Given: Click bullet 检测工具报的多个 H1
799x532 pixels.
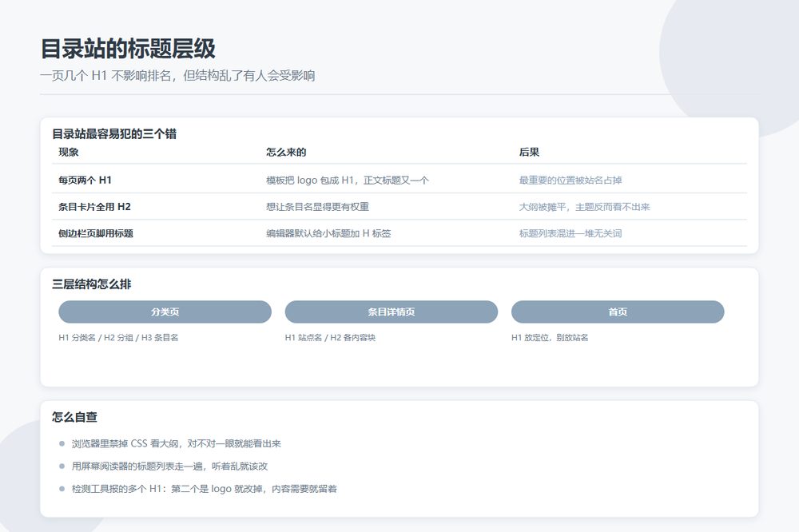Looking at the screenshot, I should point(205,489).
